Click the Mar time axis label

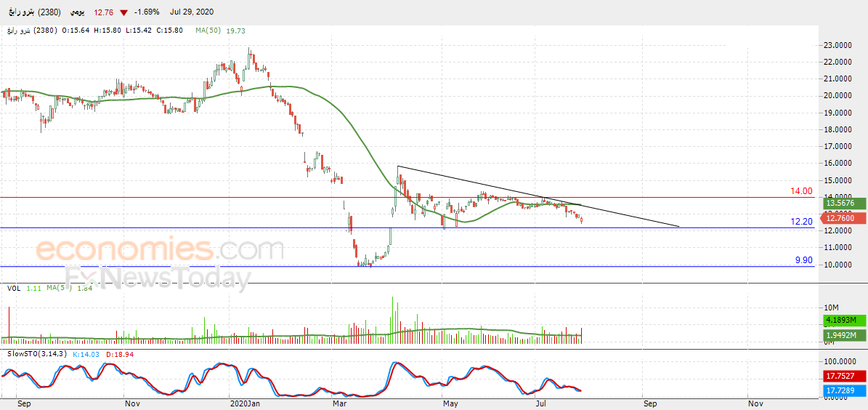[338, 403]
